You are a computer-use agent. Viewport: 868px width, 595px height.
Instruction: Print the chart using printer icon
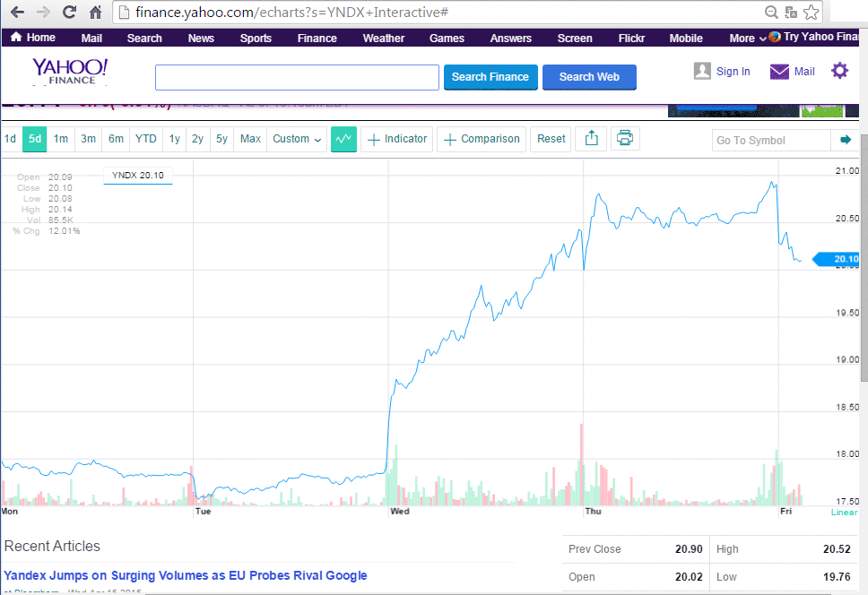pos(625,139)
